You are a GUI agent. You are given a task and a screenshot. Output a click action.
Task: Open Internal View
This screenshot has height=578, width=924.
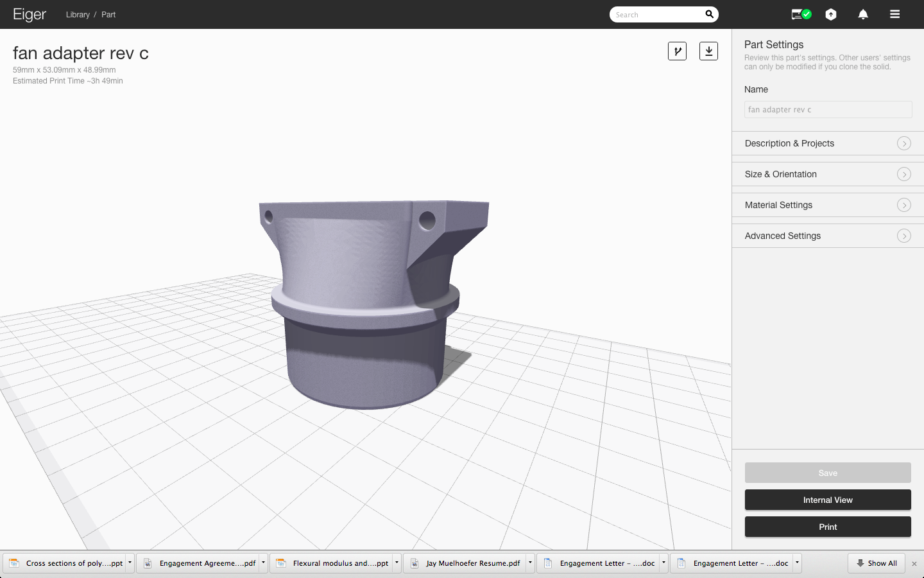pyautogui.click(x=828, y=500)
